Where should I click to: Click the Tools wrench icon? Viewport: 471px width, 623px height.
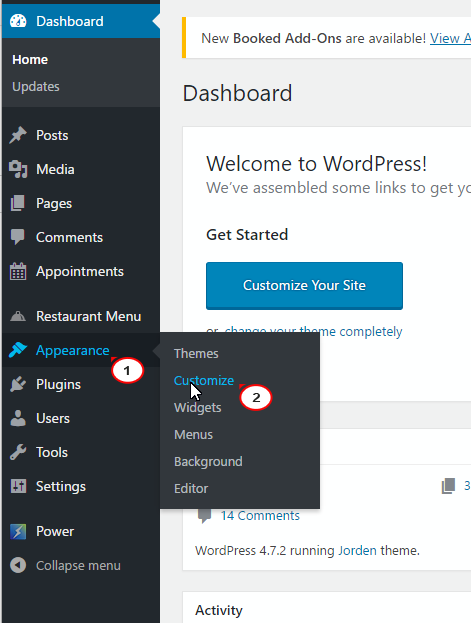pos(18,452)
